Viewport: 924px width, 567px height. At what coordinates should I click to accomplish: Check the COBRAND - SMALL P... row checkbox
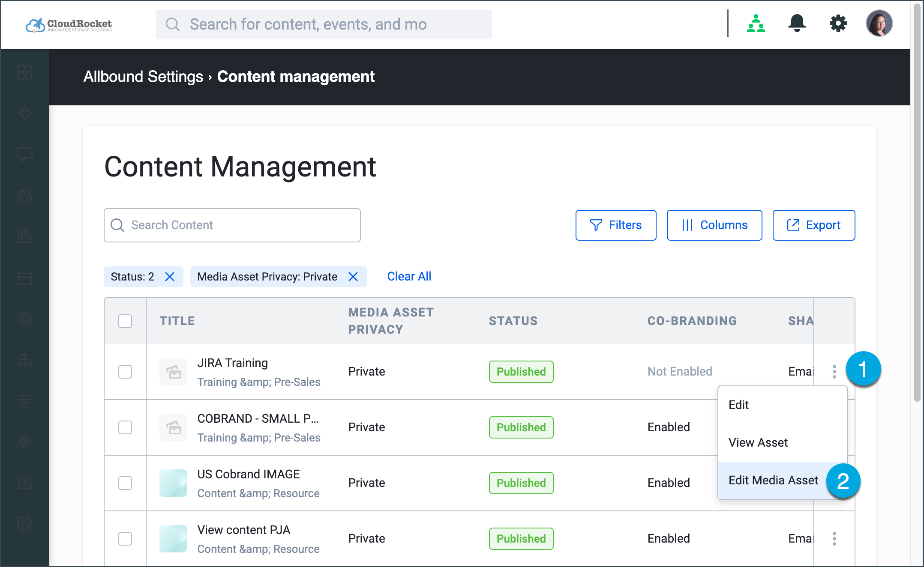click(125, 427)
